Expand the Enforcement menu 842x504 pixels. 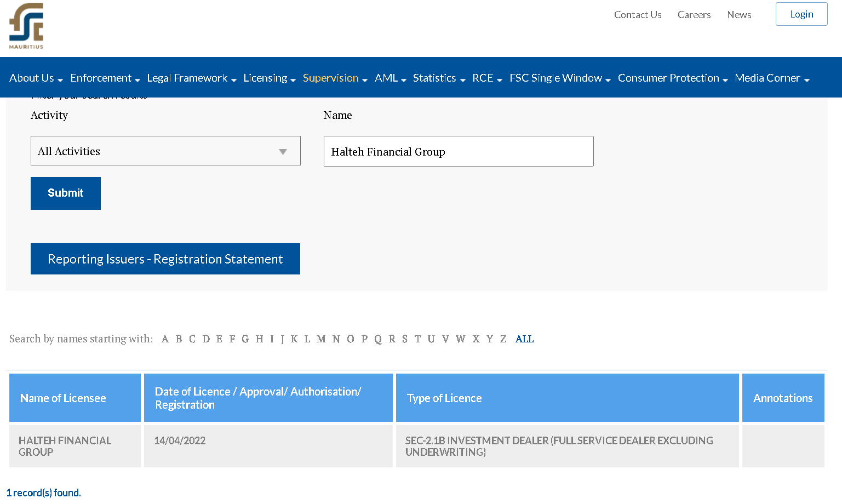pos(105,78)
